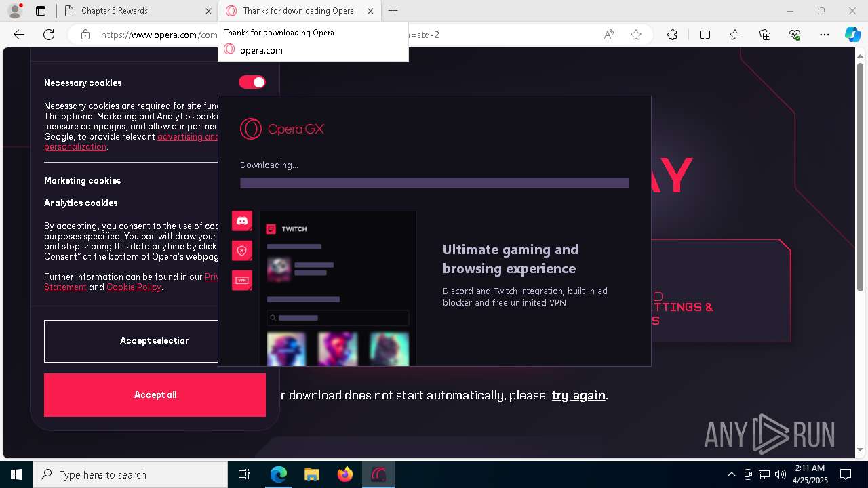The height and width of the screenshot is (488, 868).
Task: Click Twitch icon in installer preview
Action: [x=271, y=229]
